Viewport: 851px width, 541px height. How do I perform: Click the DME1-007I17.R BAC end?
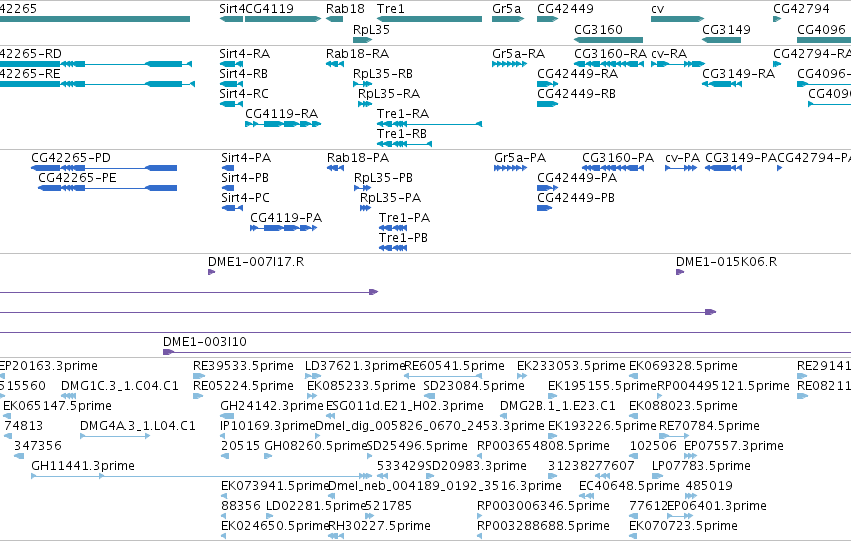[x=212, y=272]
